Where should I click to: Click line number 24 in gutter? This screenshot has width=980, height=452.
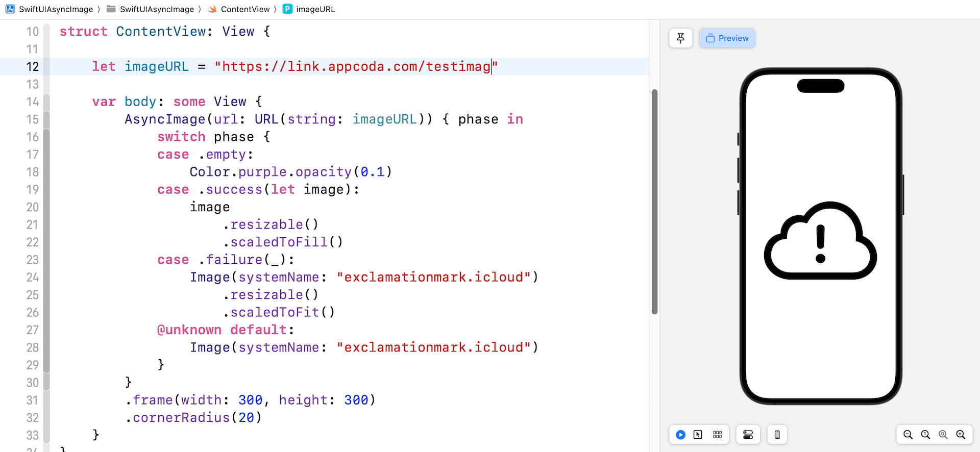tap(32, 278)
